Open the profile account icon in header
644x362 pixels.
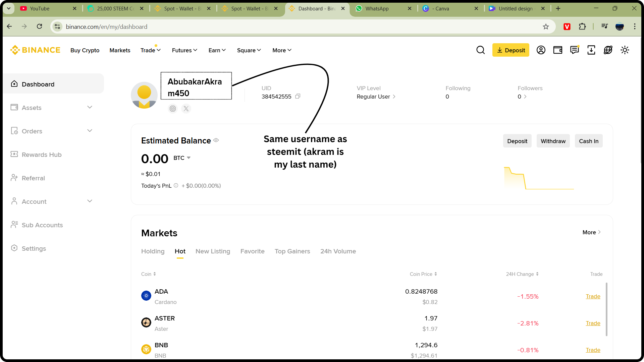click(x=541, y=50)
